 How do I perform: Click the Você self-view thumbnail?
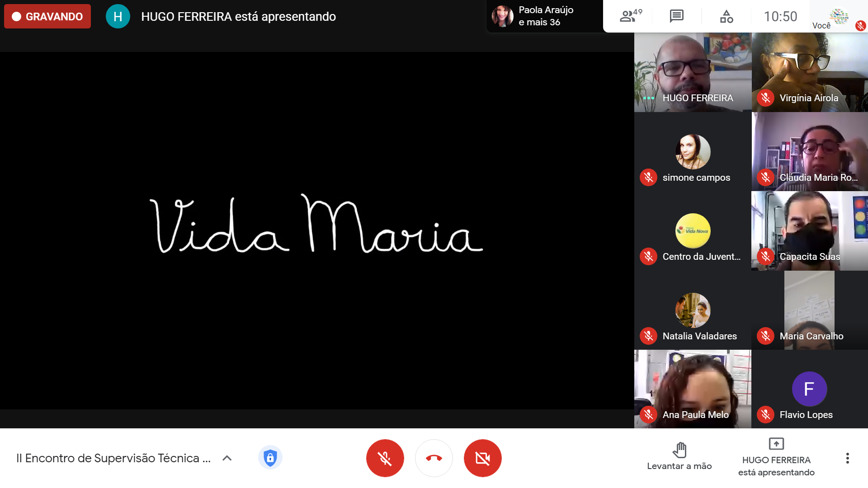click(x=839, y=16)
